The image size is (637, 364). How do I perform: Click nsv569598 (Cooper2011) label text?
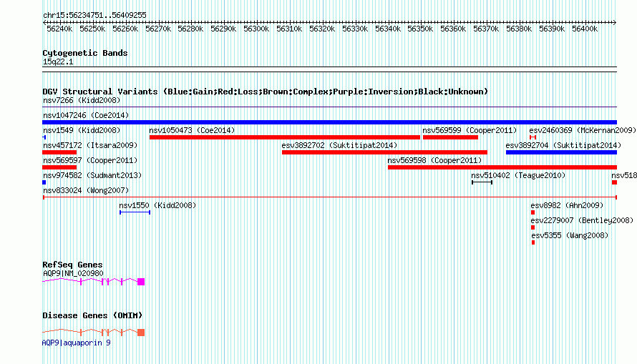click(x=434, y=160)
